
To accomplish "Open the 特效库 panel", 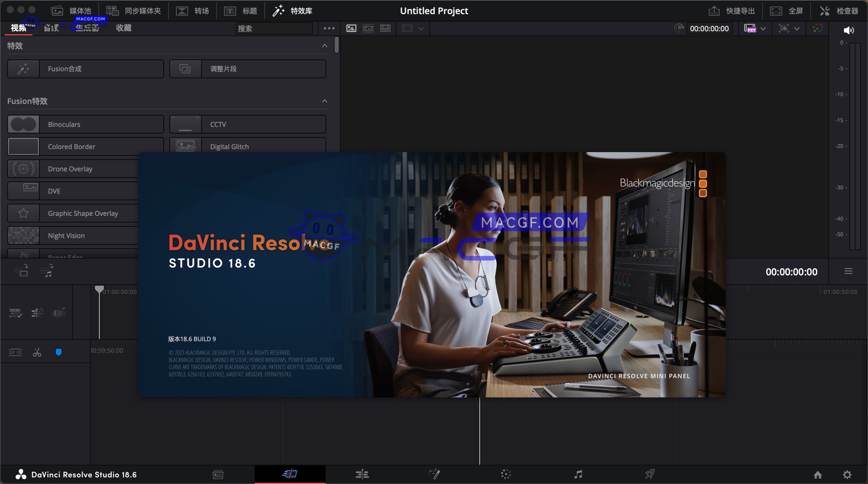I will [292, 11].
